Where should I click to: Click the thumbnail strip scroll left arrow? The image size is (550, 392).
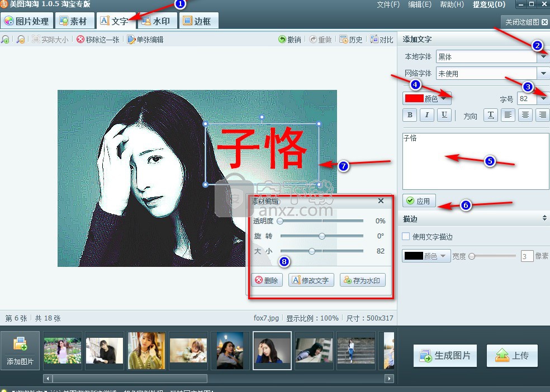(48, 379)
